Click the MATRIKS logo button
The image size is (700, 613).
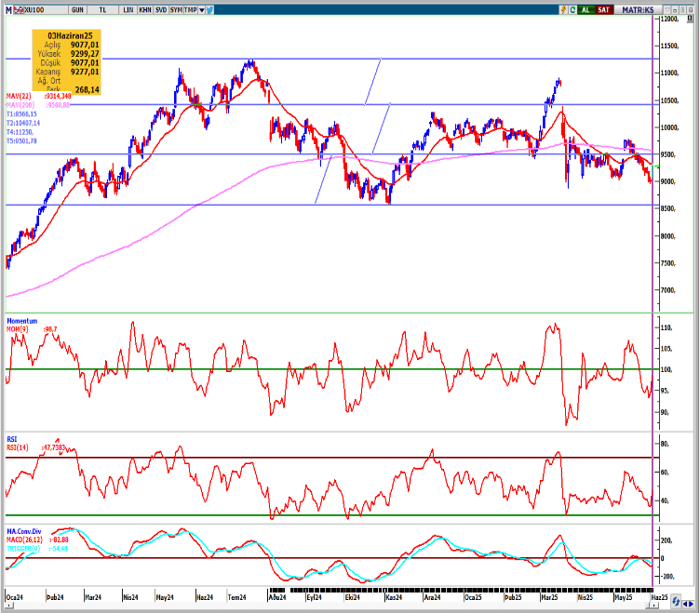[638, 9]
